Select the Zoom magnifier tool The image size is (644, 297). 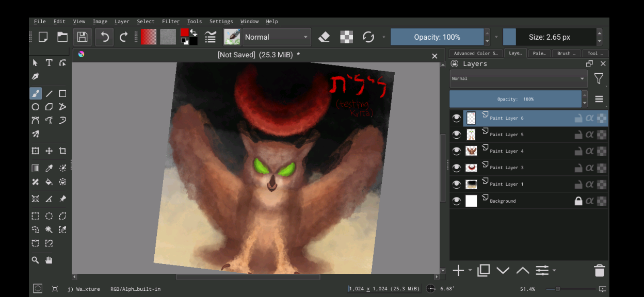click(36, 260)
